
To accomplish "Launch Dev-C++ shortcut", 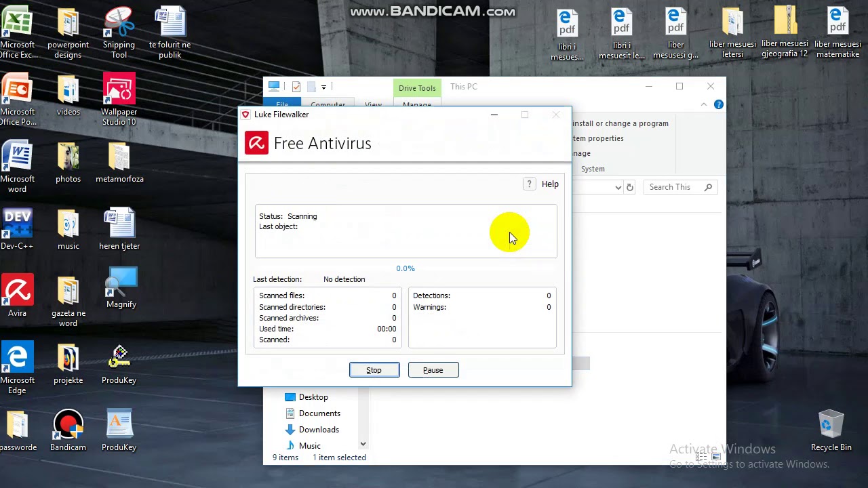I will (x=18, y=230).
